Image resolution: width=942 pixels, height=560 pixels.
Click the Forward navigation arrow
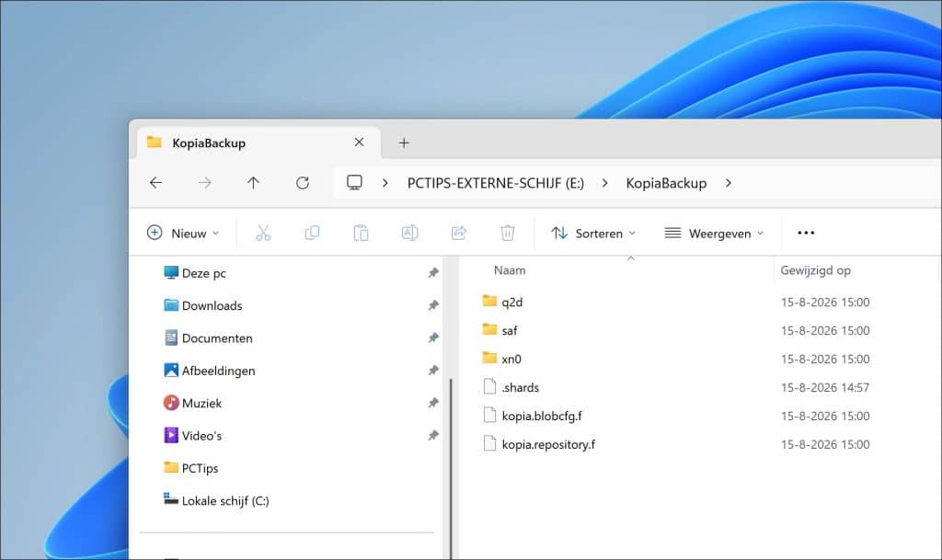(x=205, y=182)
